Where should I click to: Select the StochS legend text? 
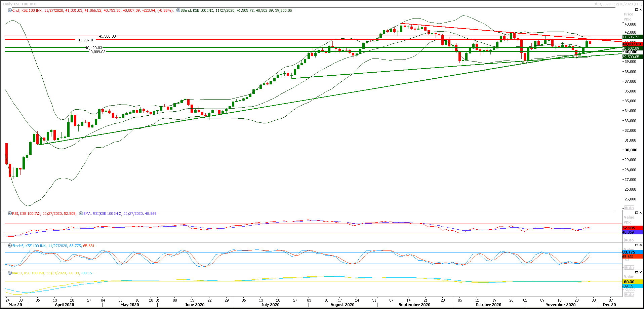coord(53,246)
